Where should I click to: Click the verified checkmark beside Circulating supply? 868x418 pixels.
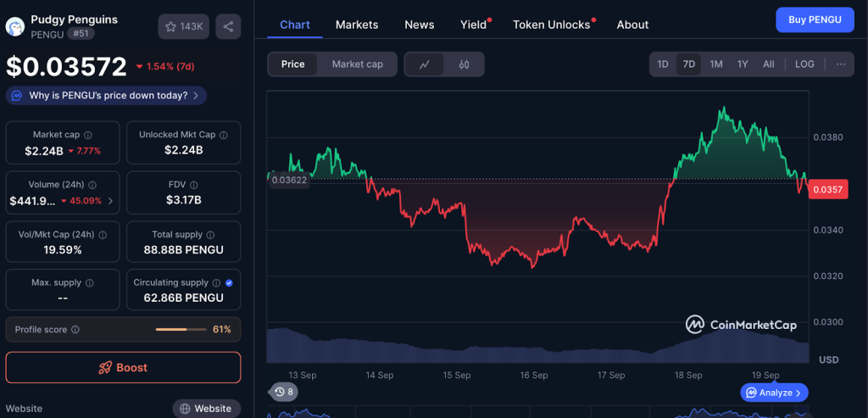(229, 283)
